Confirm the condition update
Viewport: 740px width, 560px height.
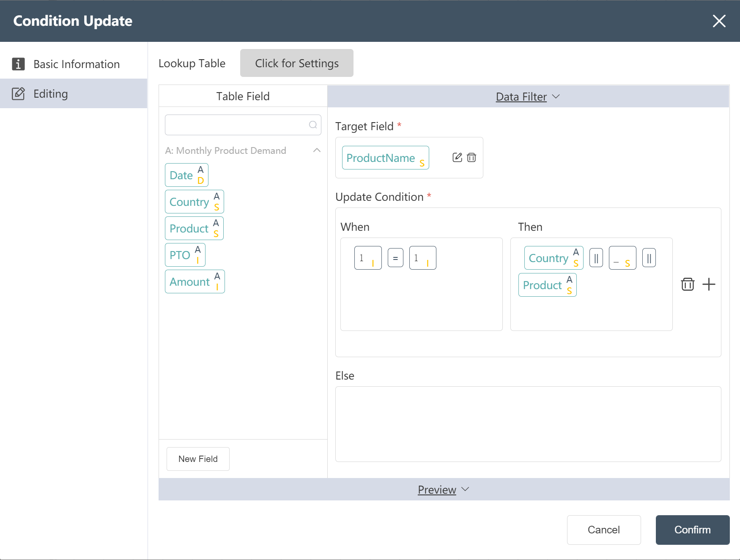coord(693,530)
